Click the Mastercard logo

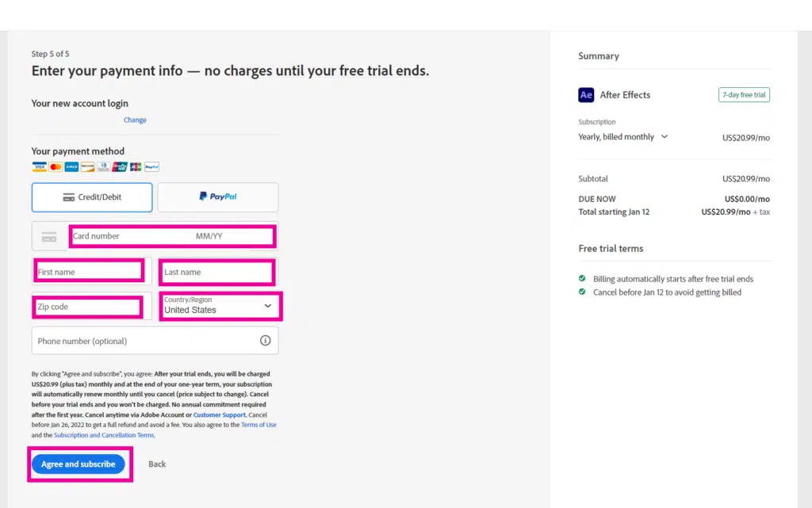(x=56, y=167)
